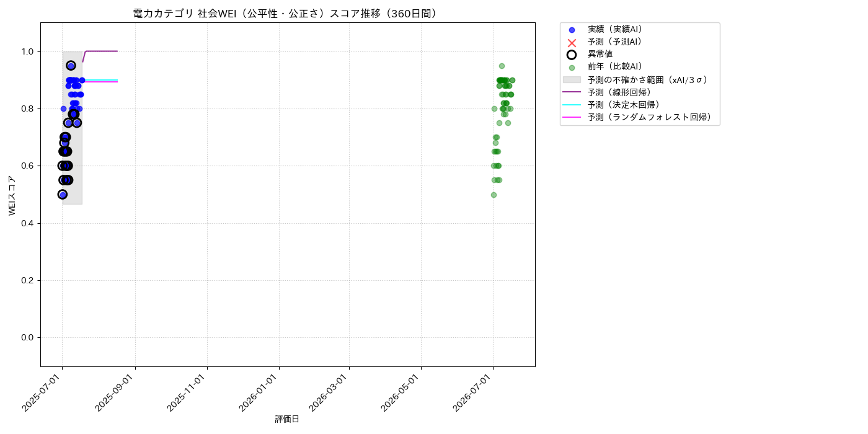The width and height of the screenshot is (868, 434).
Task: Click the gray patch swatch for 予測の不確かさ範囲
Action: pyautogui.click(x=572, y=79)
